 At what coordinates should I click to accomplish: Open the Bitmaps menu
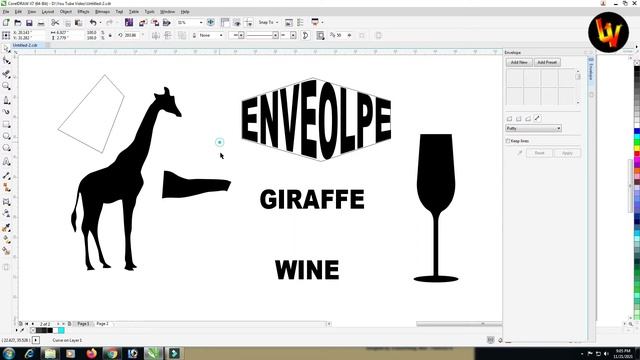tap(102, 12)
